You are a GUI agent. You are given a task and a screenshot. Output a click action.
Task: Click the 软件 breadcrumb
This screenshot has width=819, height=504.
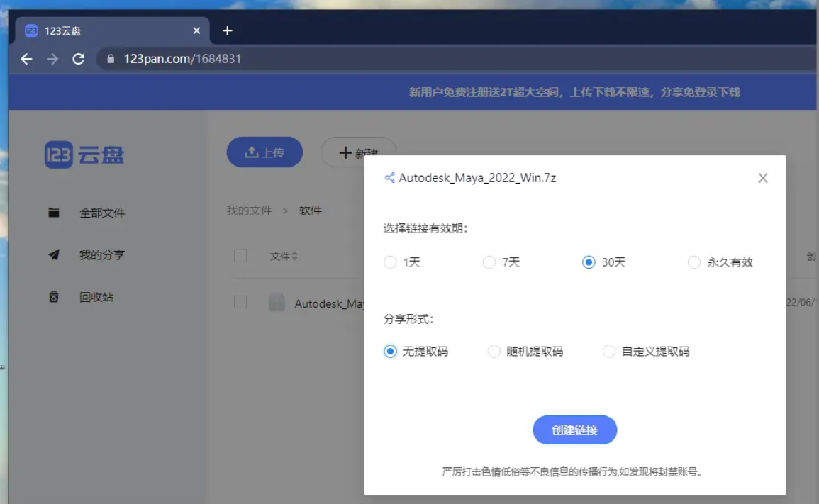point(311,211)
